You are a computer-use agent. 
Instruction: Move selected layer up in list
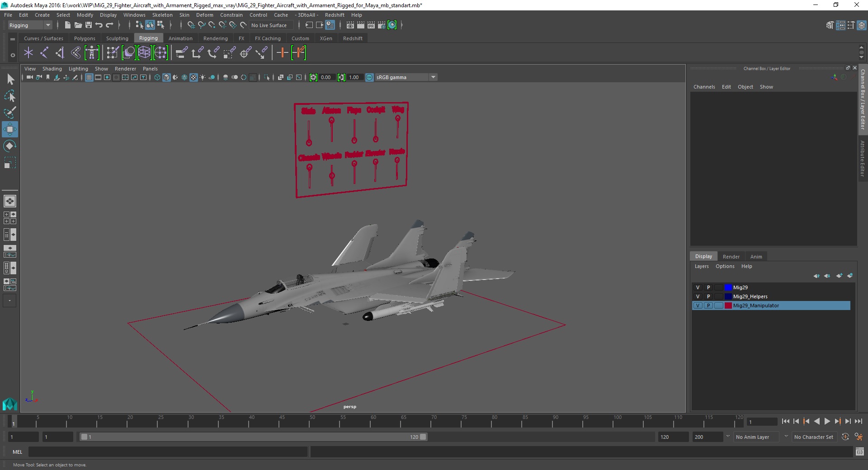tap(816, 276)
